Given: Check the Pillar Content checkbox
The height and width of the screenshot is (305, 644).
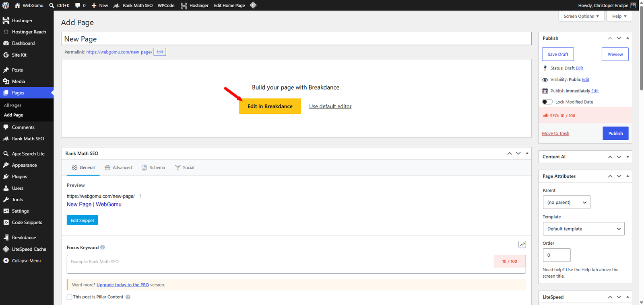Looking at the screenshot, I should (69, 297).
